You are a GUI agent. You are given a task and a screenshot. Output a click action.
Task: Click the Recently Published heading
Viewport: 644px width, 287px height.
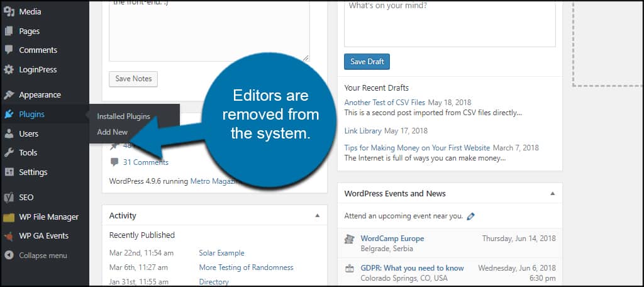(x=142, y=235)
